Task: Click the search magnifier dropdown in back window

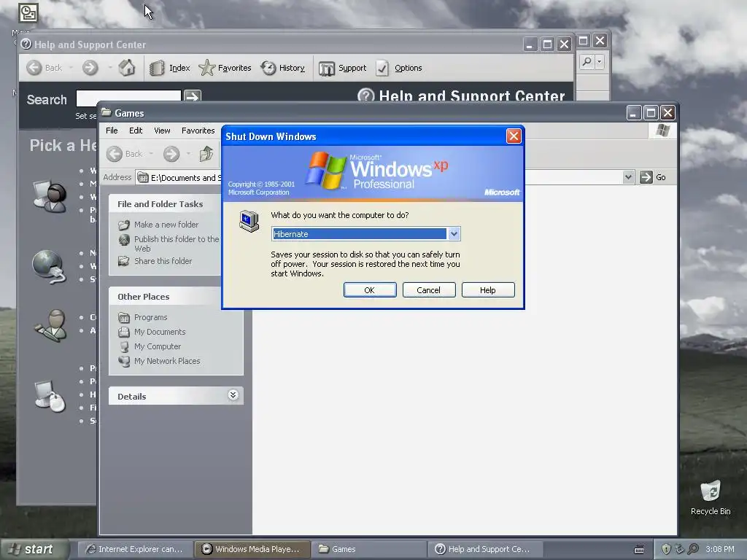Action: pos(600,61)
